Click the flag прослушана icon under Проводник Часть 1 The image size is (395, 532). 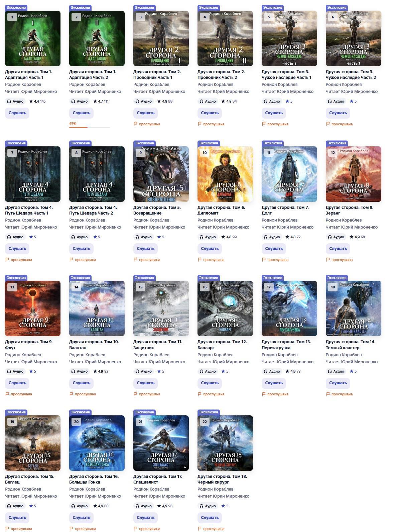click(x=135, y=124)
